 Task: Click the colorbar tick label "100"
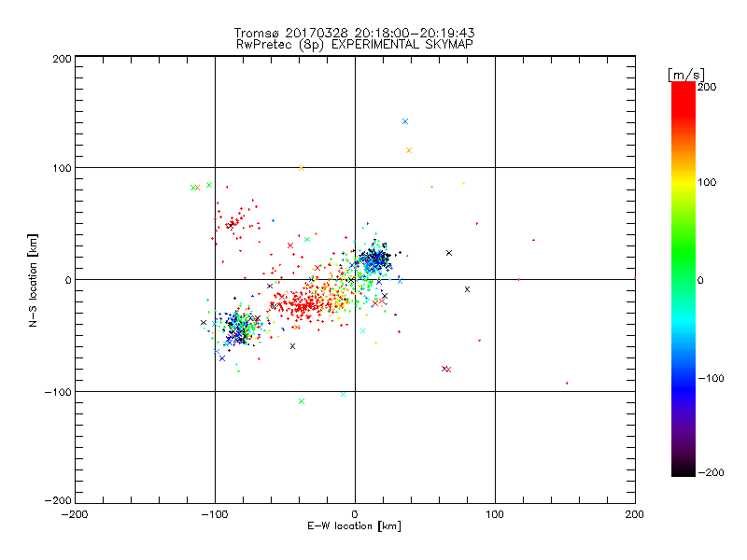707,182
